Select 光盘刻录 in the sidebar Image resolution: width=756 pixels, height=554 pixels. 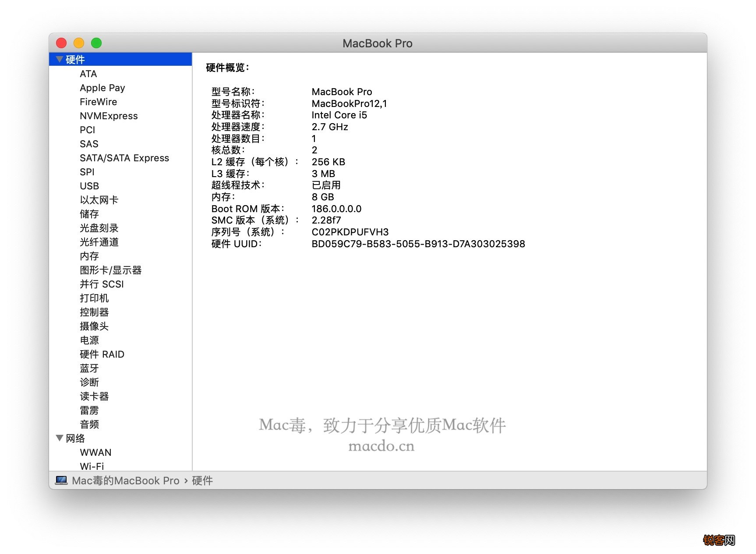99,228
